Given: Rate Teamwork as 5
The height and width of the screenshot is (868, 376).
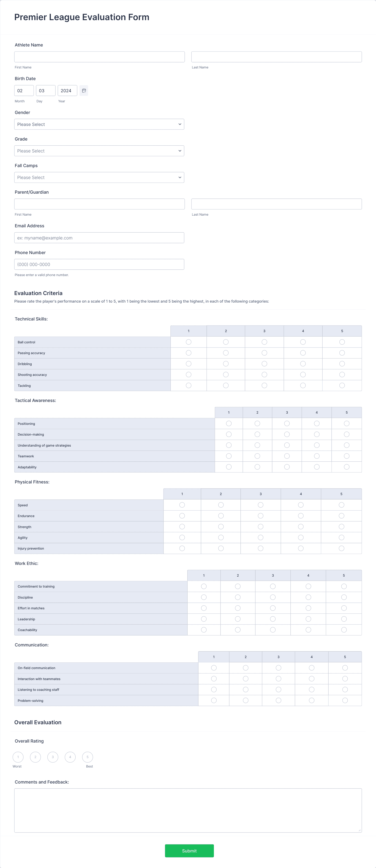Looking at the screenshot, I should (347, 456).
